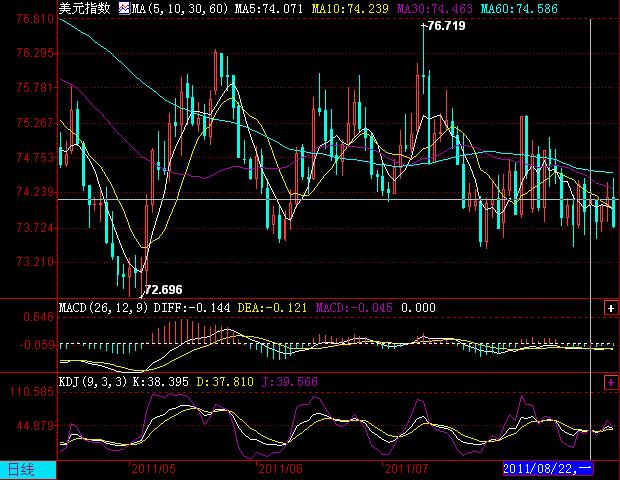Select the 日线 daily period tab
The height and width of the screenshot is (480, 620).
[x=28, y=471]
